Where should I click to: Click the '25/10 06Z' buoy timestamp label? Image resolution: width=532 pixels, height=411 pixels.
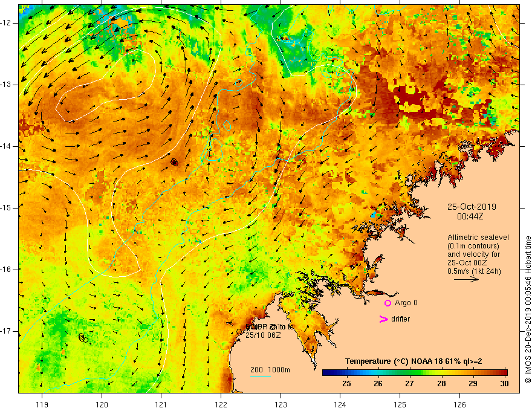click(x=263, y=335)
